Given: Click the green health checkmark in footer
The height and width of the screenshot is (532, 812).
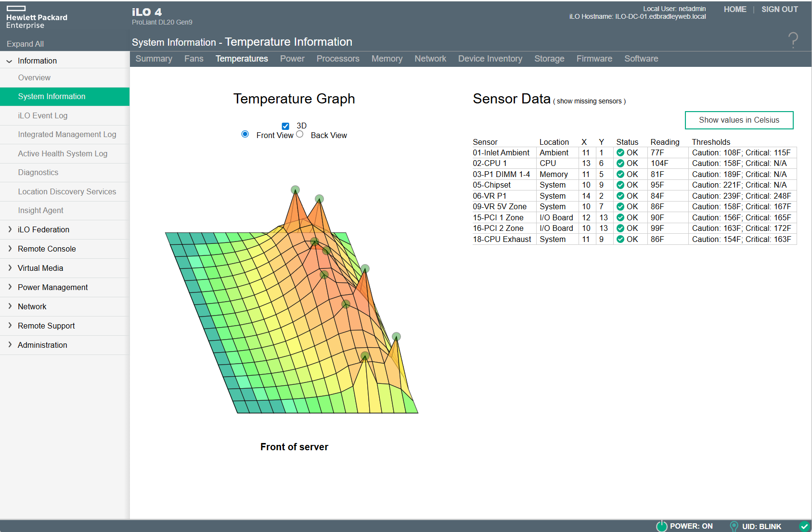Looking at the screenshot, I should coord(804,526).
